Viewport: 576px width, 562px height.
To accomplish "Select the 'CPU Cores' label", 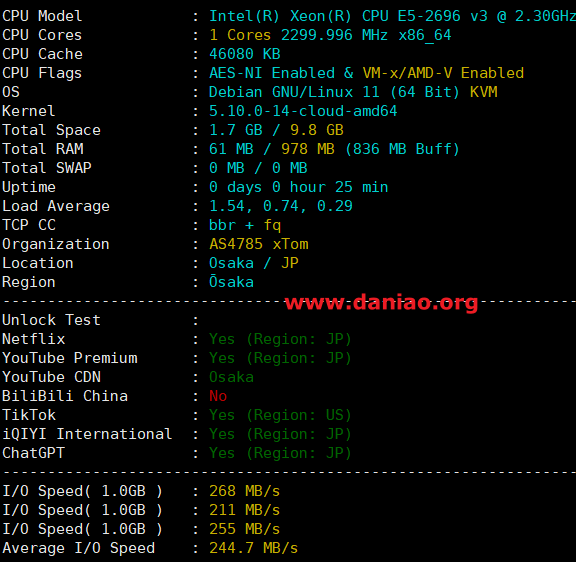I will click(x=42, y=35).
